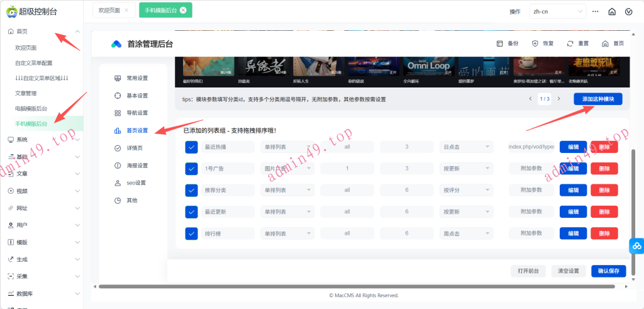Toggle the 排行榜 row checkbox
The height and width of the screenshot is (309, 644).
(x=192, y=233)
